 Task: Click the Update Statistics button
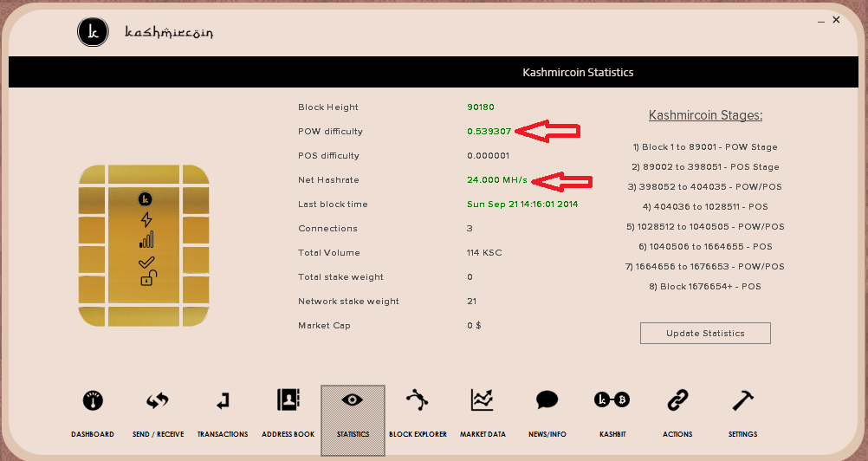705,333
